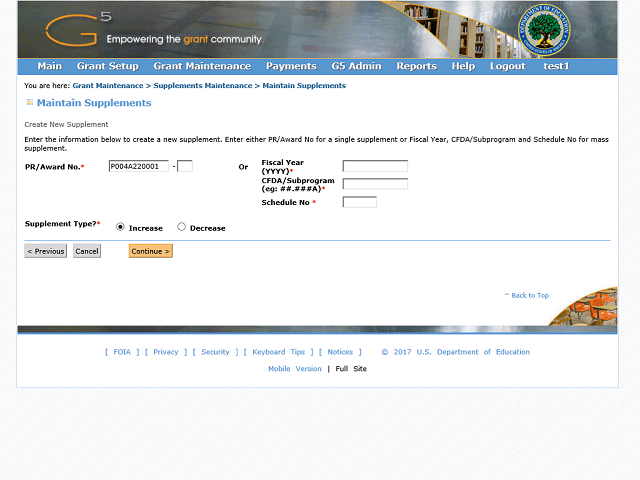This screenshot has height=480, width=640.
Task: Click the Previous button
Action: coord(45,251)
